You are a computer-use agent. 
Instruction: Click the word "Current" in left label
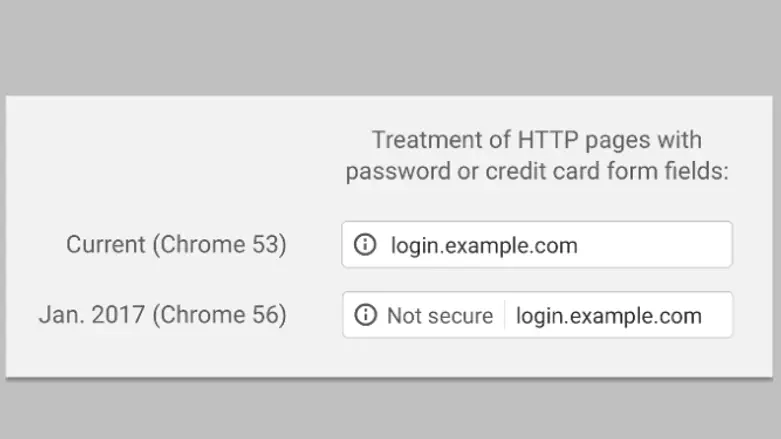[x=105, y=245]
